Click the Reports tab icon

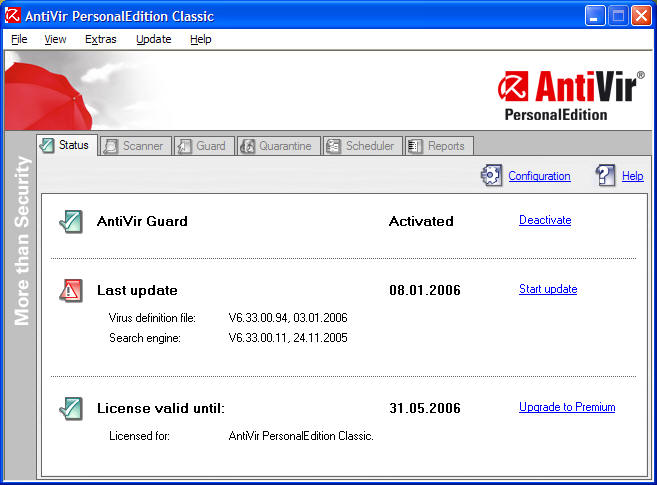[x=415, y=146]
